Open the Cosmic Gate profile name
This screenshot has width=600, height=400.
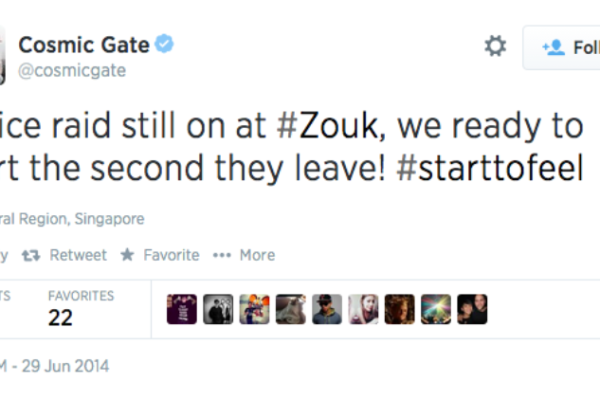(x=84, y=44)
